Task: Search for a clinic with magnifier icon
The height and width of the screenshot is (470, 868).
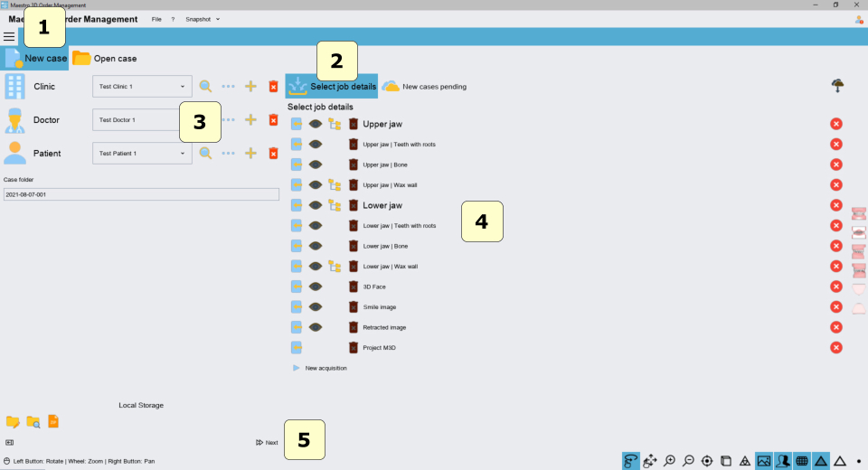Action: point(205,87)
